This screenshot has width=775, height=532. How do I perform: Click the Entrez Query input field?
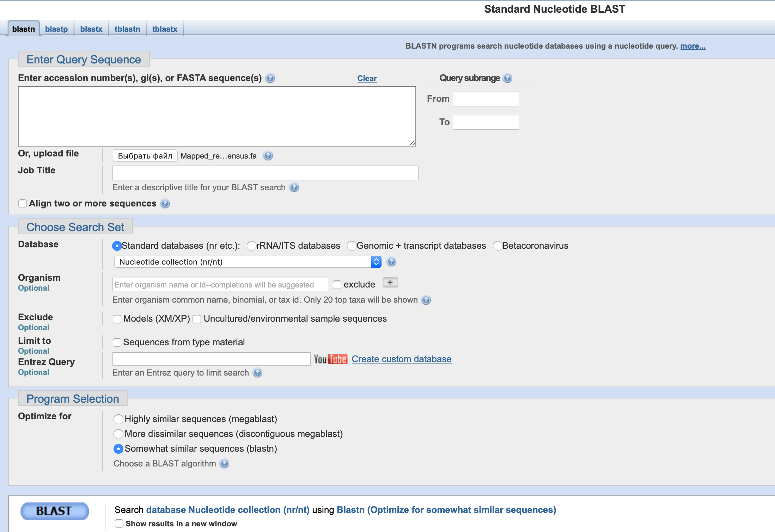[212, 359]
